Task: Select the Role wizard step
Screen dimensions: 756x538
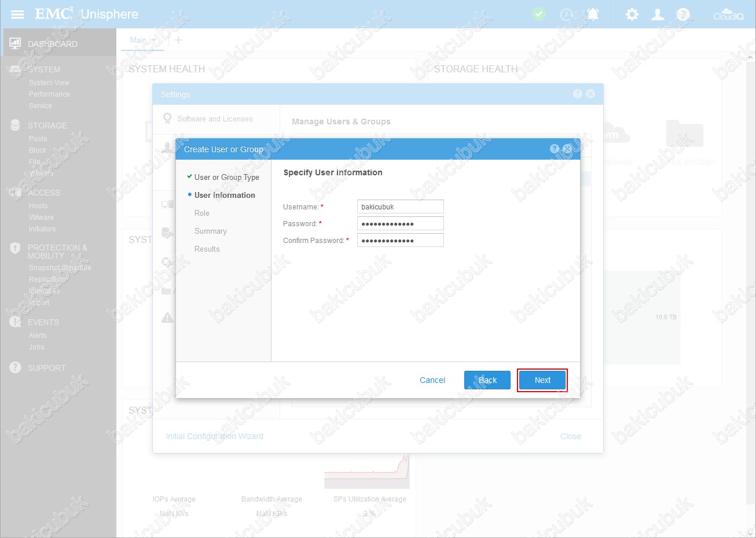Action: coord(202,213)
